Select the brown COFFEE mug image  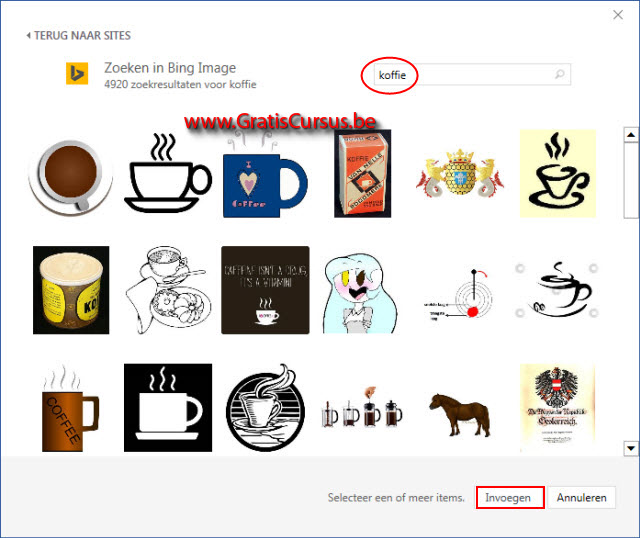point(70,408)
